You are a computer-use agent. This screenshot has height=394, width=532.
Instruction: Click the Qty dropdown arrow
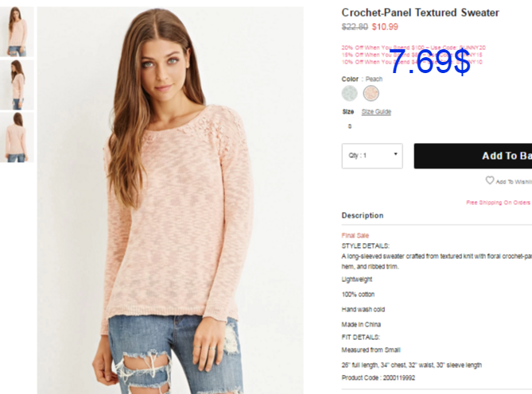click(395, 154)
